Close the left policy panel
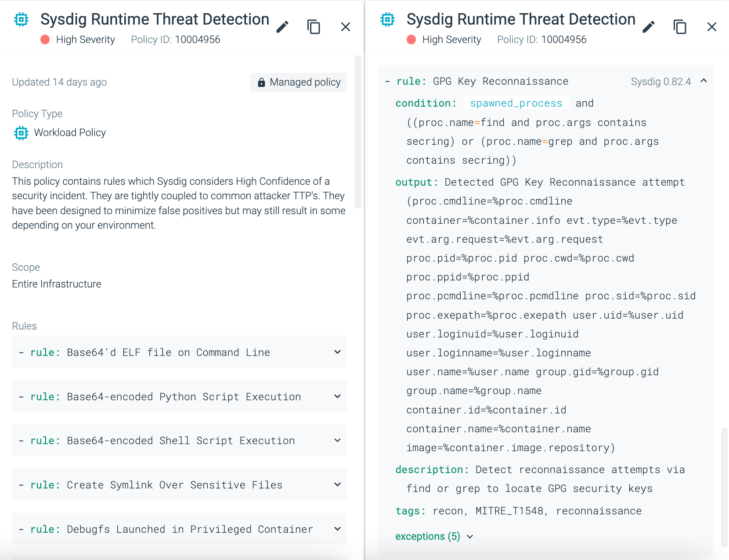The height and width of the screenshot is (560, 729). tap(346, 27)
